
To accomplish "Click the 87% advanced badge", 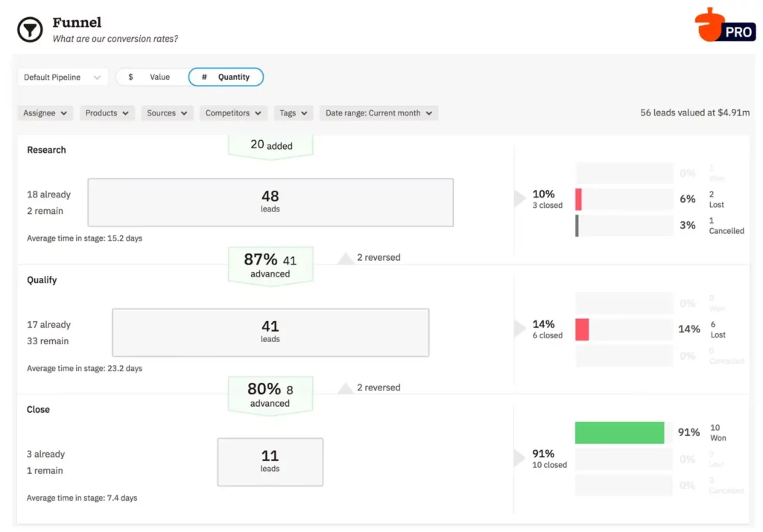I will [x=270, y=265].
